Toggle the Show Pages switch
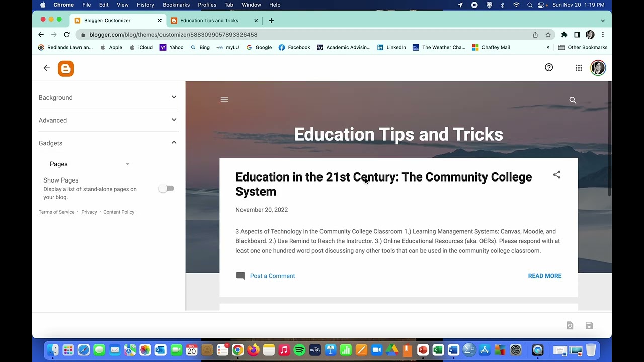Screen dimensions: 644x362 click(166, 189)
